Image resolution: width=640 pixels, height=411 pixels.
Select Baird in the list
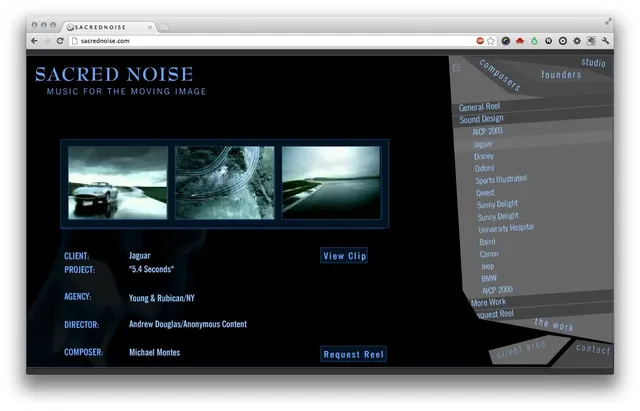pos(487,242)
